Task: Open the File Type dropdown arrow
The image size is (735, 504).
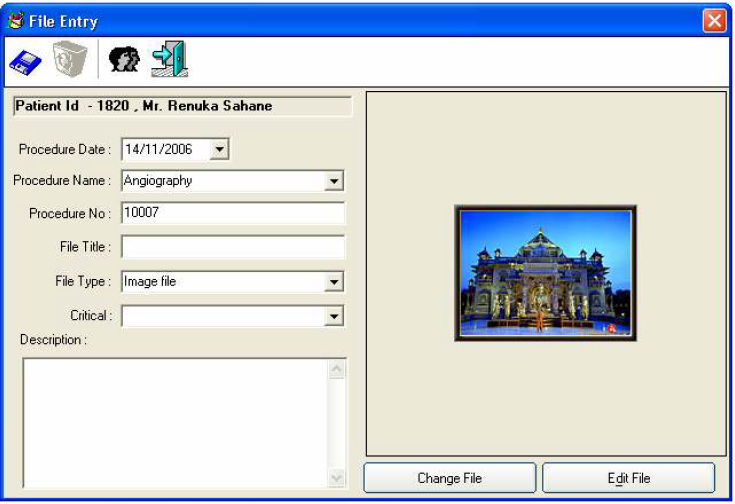Action: tap(335, 283)
